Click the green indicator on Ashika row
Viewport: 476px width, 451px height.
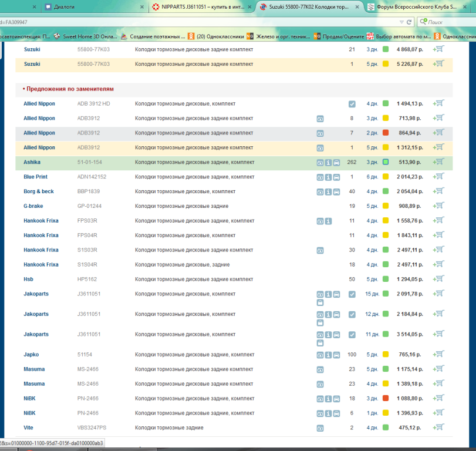pyautogui.click(x=386, y=162)
